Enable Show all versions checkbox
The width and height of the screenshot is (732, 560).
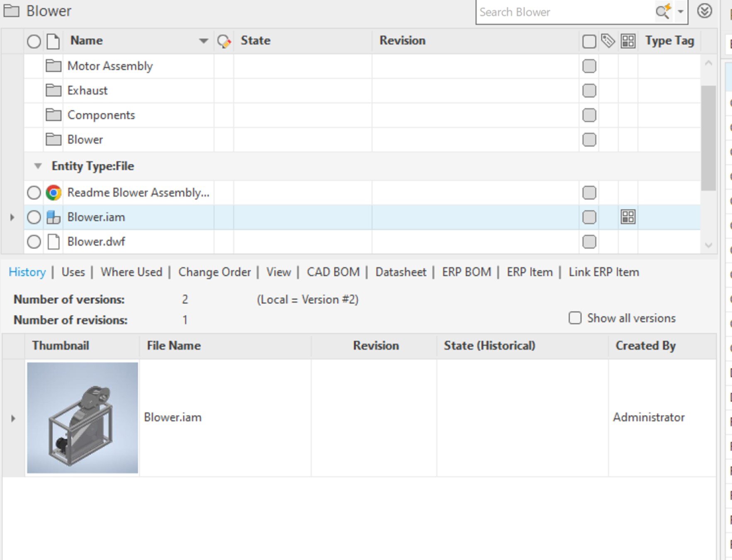(575, 318)
